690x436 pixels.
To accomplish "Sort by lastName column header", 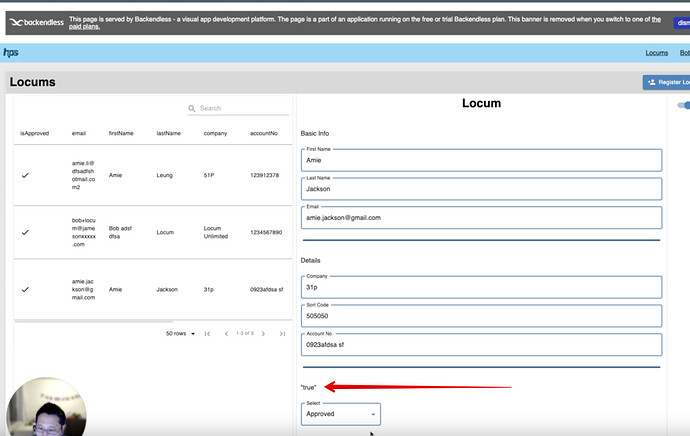I will tap(169, 133).
